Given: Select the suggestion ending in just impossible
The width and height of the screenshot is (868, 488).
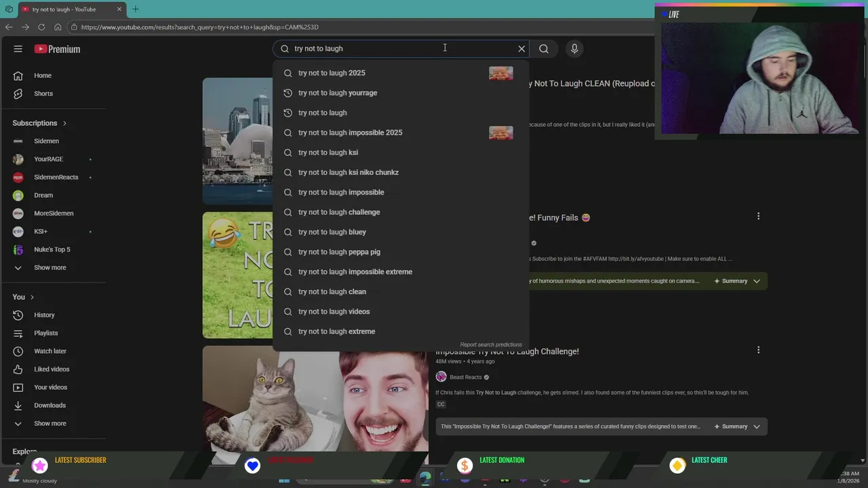Looking at the screenshot, I should (x=401, y=192).
